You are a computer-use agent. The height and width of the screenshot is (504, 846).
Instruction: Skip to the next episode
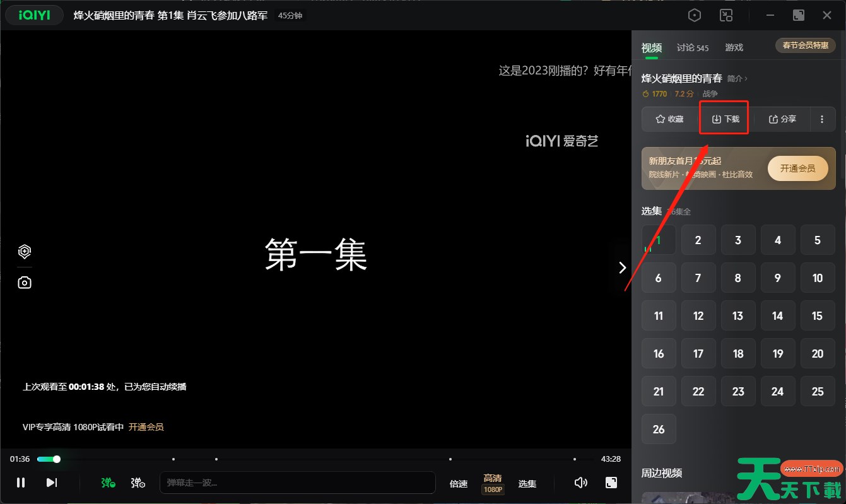(x=52, y=483)
